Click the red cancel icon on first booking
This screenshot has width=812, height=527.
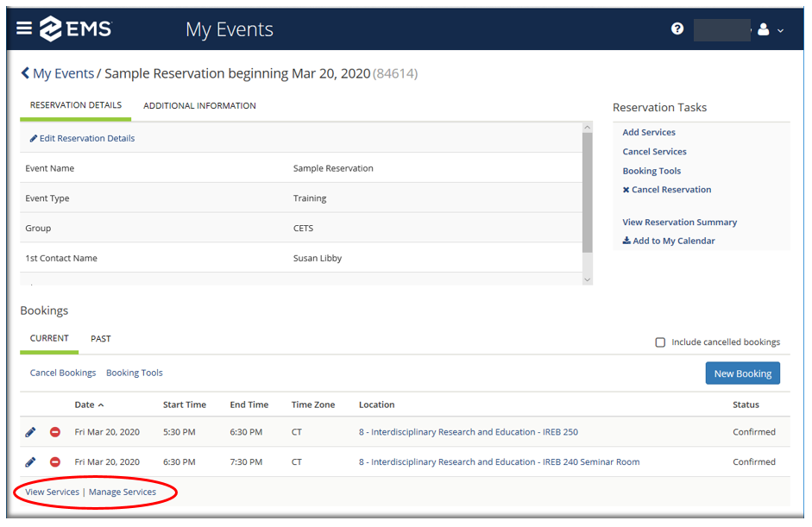click(54, 431)
